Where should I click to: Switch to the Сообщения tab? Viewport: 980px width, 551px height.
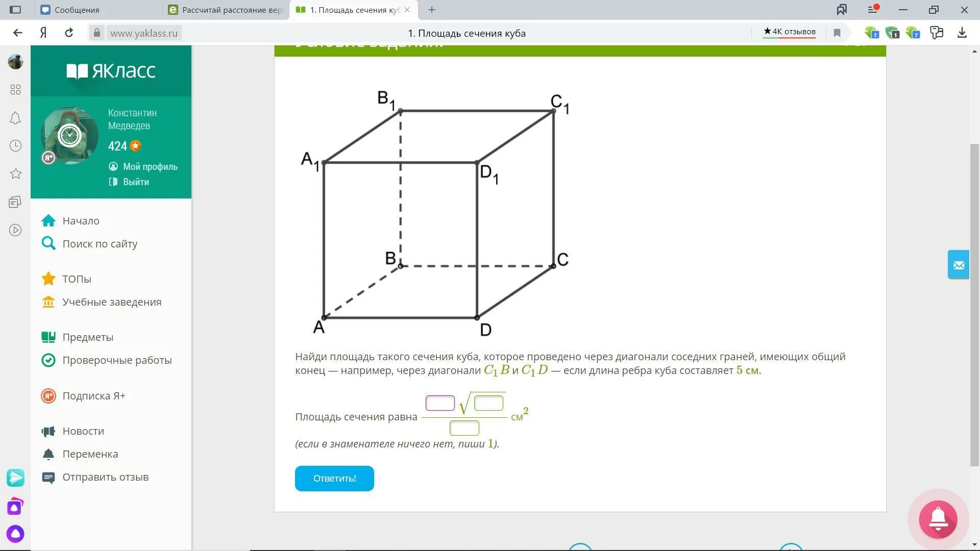pyautogui.click(x=77, y=10)
